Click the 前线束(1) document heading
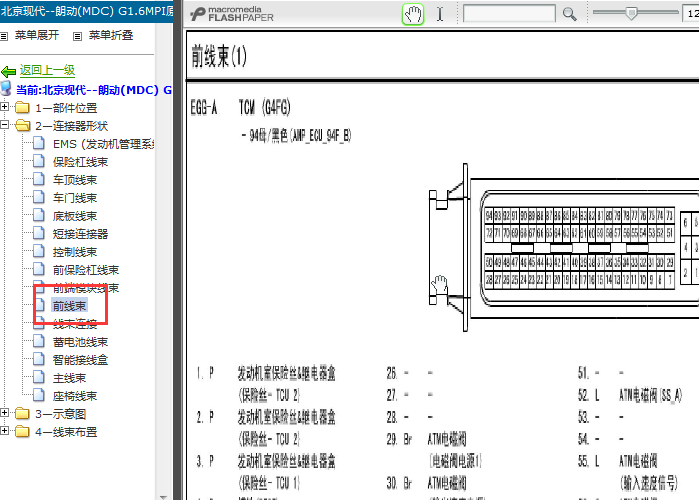699x500 pixels. pyautogui.click(x=219, y=57)
